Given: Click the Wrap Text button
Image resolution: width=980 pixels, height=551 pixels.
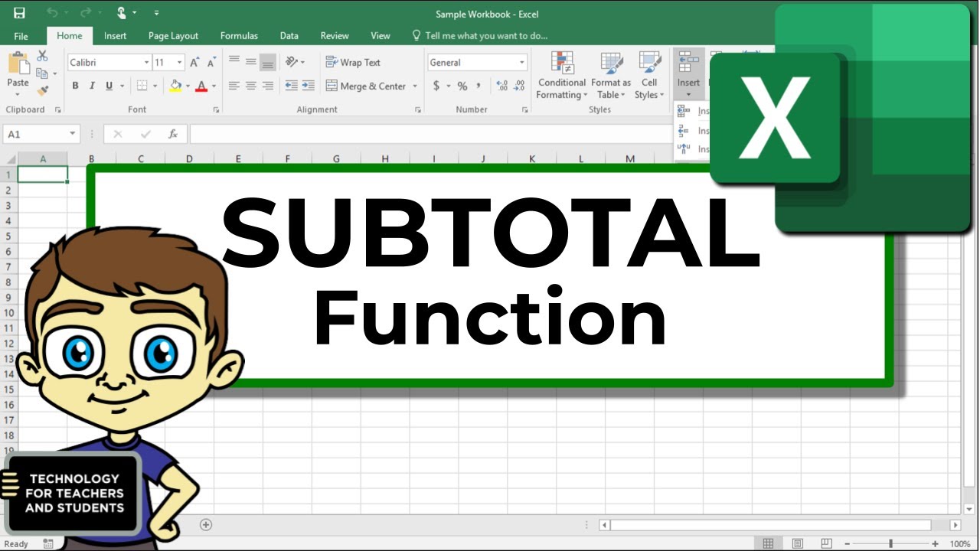Looking at the screenshot, I should coord(353,62).
